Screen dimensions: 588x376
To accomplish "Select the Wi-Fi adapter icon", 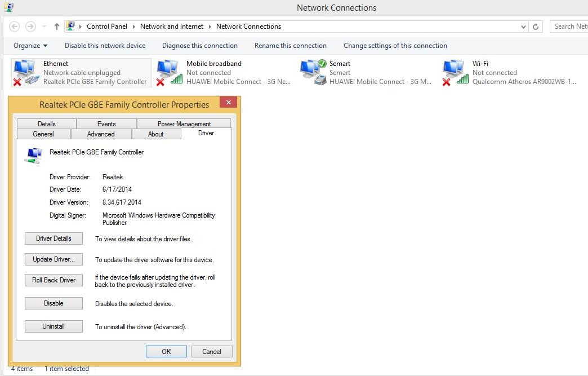I will point(455,72).
